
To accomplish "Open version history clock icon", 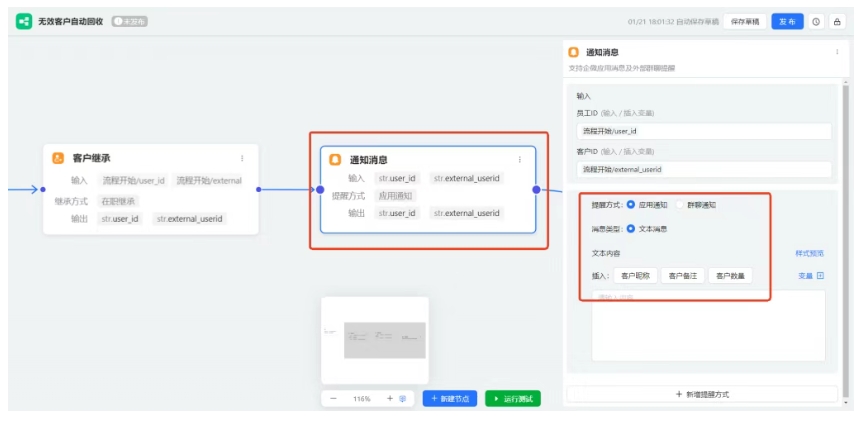I will click(816, 21).
